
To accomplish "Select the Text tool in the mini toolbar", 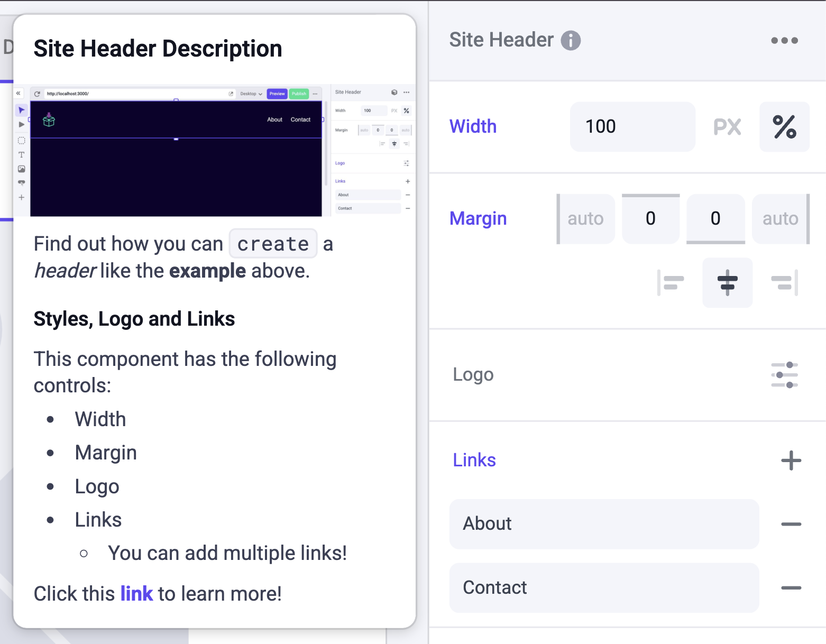I will (x=21, y=155).
